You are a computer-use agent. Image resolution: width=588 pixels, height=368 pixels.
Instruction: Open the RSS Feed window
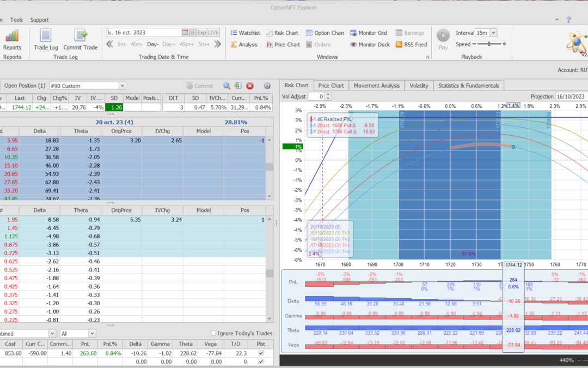tap(411, 45)
